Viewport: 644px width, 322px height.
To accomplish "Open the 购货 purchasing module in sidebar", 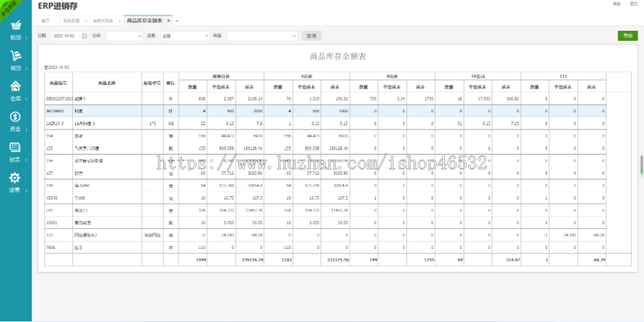I will (x=15, y=27).
